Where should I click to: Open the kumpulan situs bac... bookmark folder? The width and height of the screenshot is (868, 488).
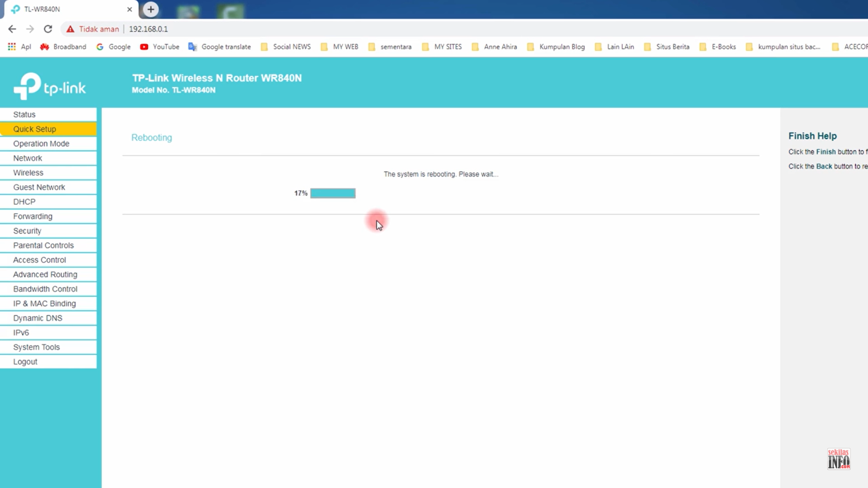pyautogui.click(x=783, y=47)
